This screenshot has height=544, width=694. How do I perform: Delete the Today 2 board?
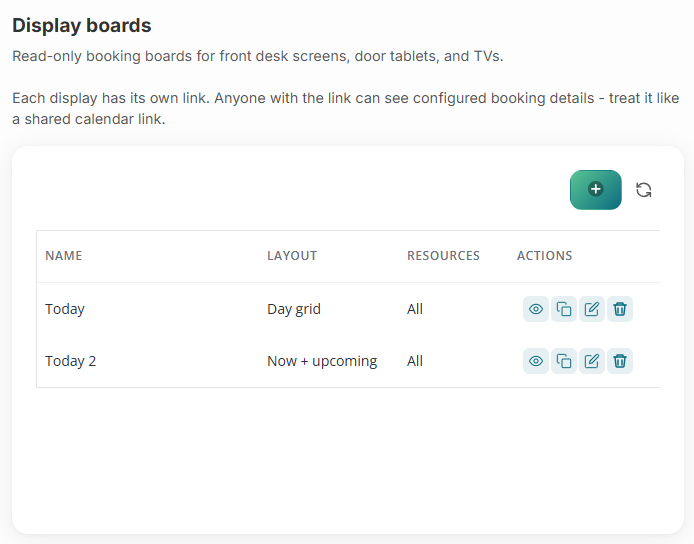pyautogui.click(x=620, y=361)
